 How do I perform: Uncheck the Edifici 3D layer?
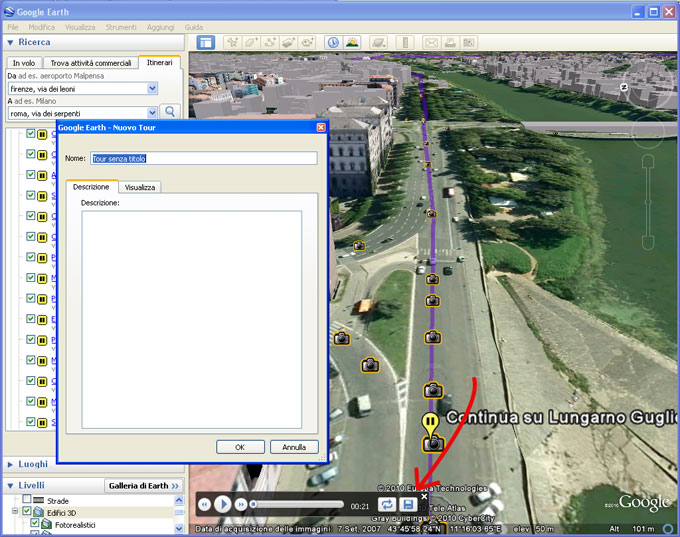(27, 511)
